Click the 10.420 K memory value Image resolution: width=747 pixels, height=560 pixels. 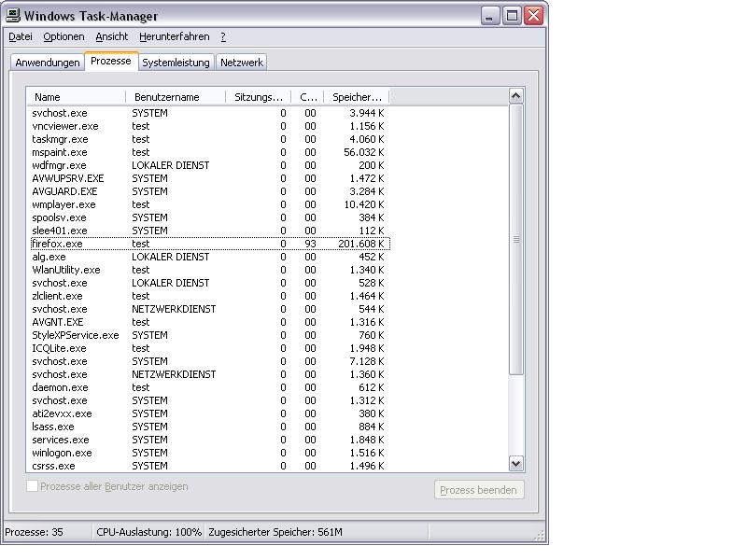pos(363,204)
